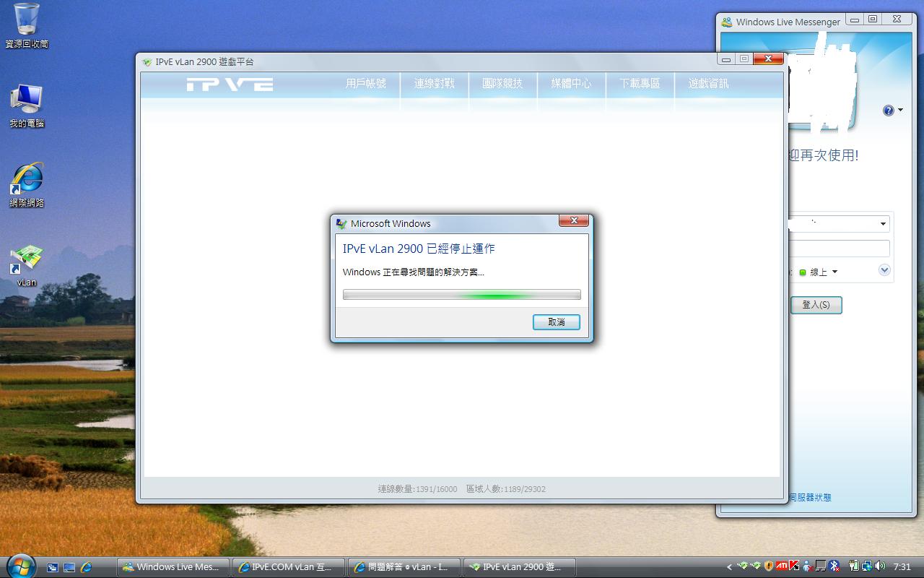Minimize the Windows Live Messenger window

[855, 20]
